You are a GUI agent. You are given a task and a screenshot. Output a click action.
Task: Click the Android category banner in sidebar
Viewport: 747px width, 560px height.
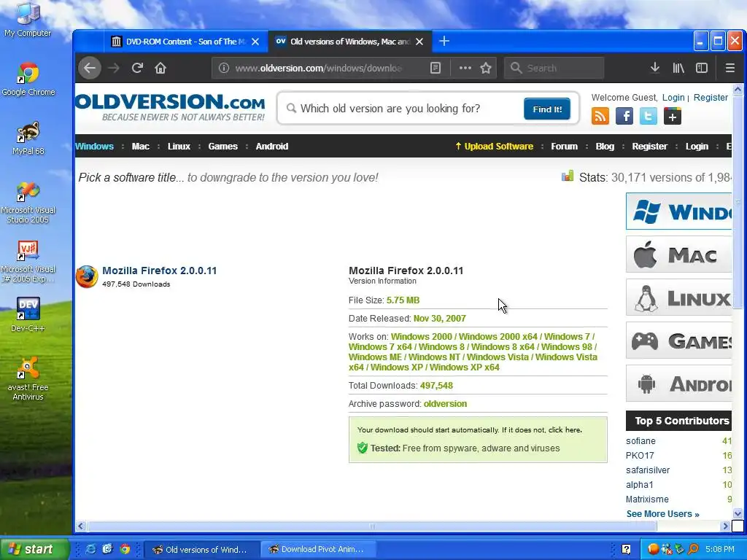point(679,384)
